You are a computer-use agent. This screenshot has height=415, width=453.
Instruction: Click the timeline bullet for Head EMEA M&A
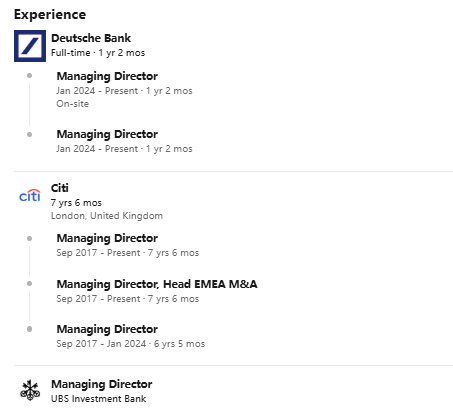[30, 284]
